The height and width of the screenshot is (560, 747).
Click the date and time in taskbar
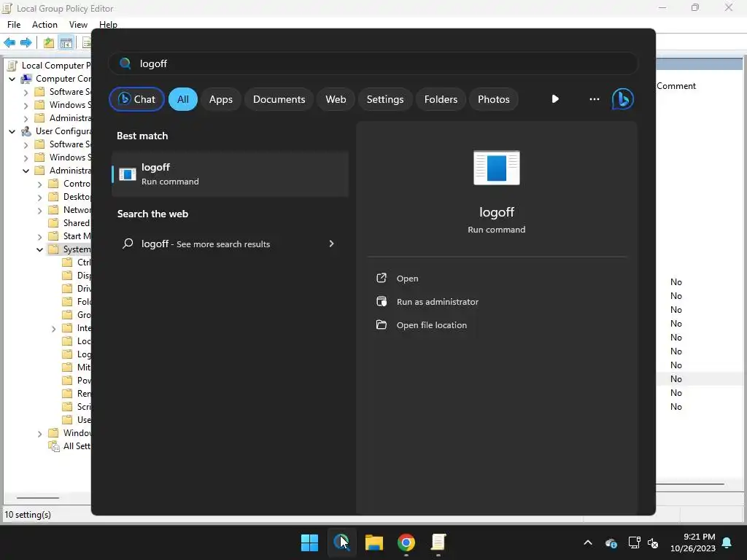[x=693, y=542]
